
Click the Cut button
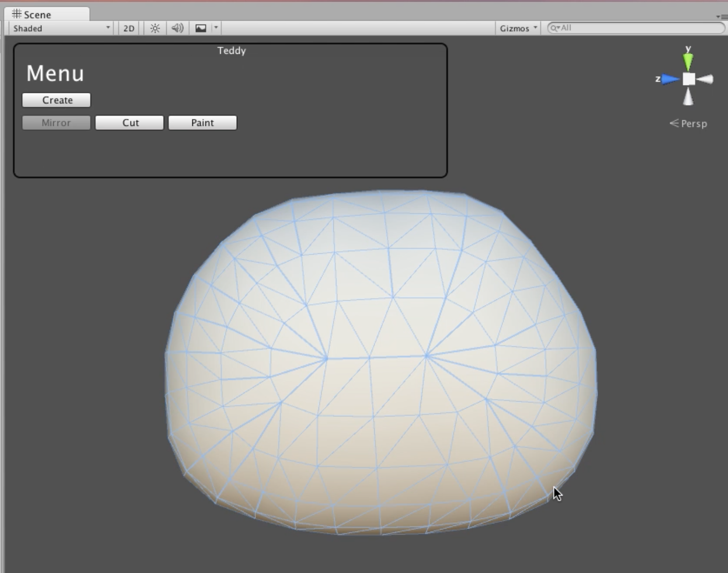pyautogui.click(x=129, y=123)
